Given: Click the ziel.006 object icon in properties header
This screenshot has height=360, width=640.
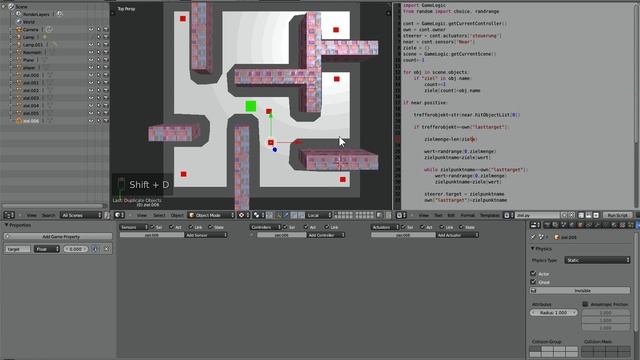Looking at the screenshot, I should [557, 237].
